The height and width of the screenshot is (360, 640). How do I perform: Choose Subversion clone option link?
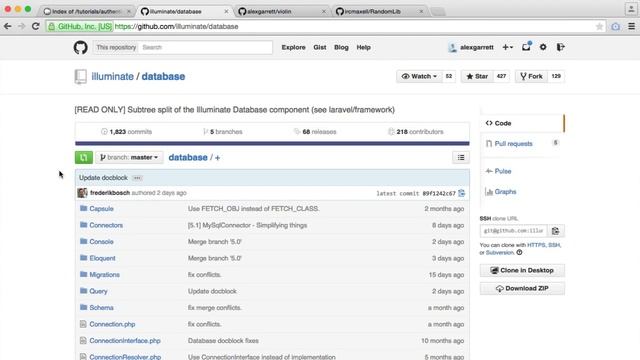(500, 253)
